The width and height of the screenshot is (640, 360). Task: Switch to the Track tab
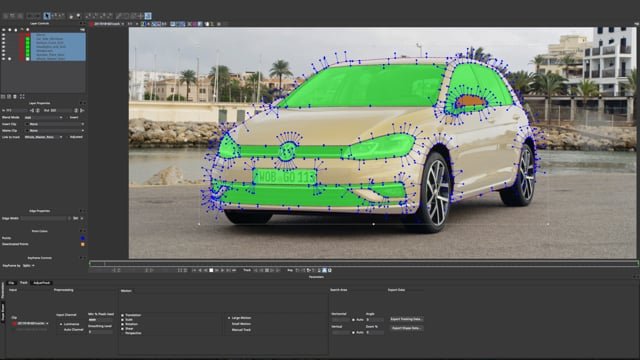click(24, 283)
